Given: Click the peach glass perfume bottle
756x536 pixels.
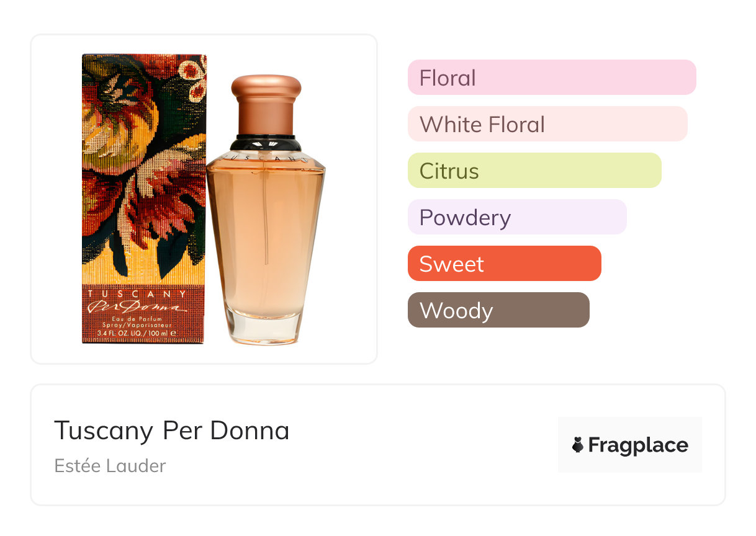Looking at the screenshot, I should point(266,236).
